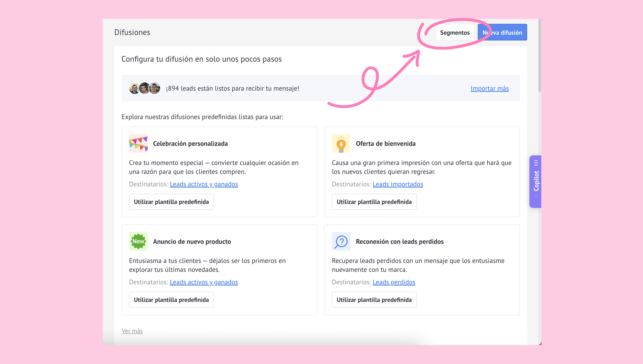Expand the list with Ver más

tap(132, 331)
